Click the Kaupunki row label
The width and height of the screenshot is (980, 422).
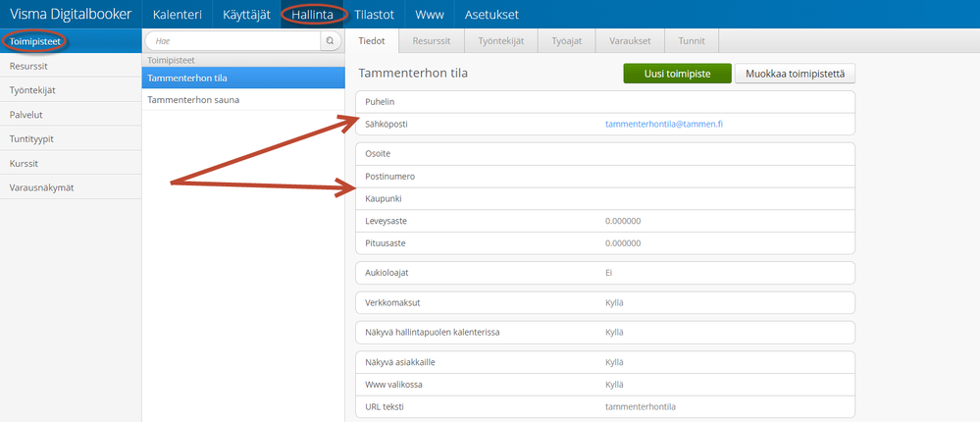click(384, 199)
